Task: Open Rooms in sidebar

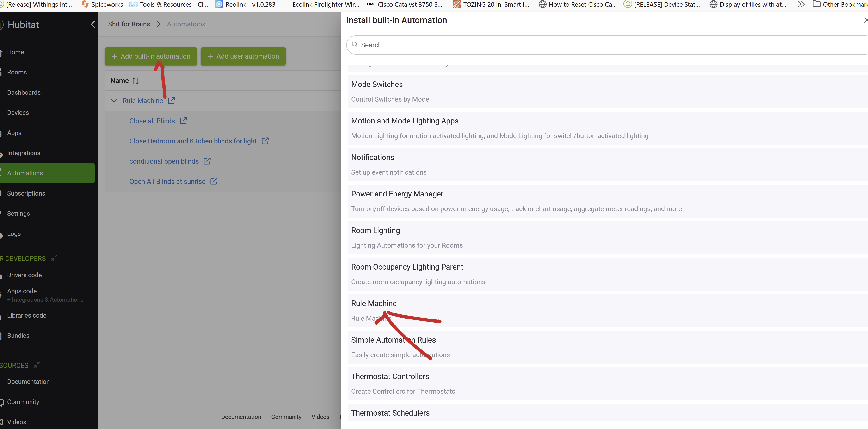Action: [x=17, y=72]
